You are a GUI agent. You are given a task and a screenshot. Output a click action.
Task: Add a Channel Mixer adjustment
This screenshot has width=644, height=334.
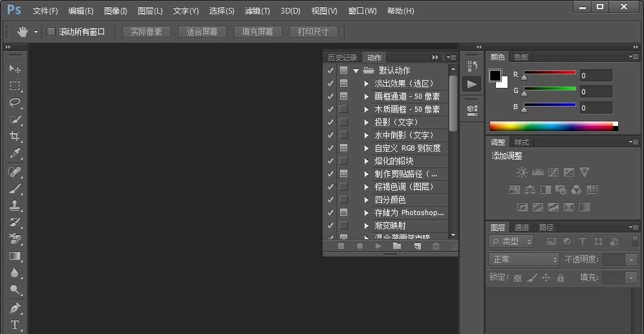pyautogui.click(x=577, y=189)
